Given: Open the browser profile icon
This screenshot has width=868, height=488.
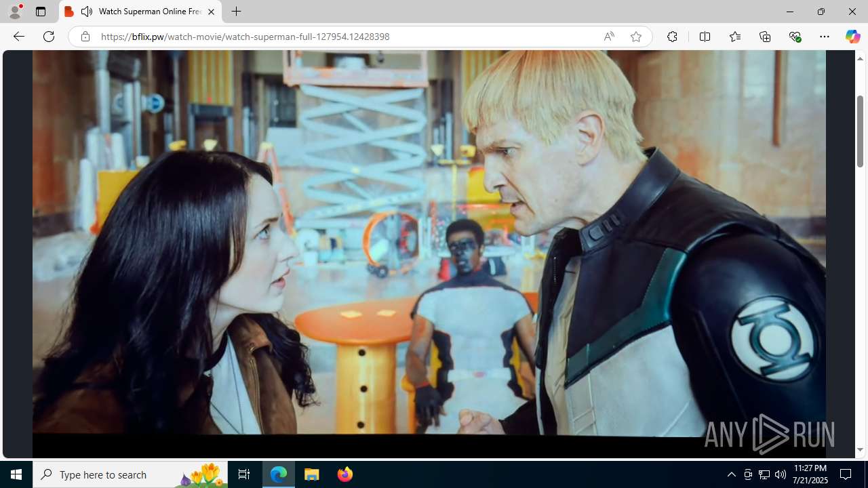Looking at the screenshot, I should click(x=15, y=12).
